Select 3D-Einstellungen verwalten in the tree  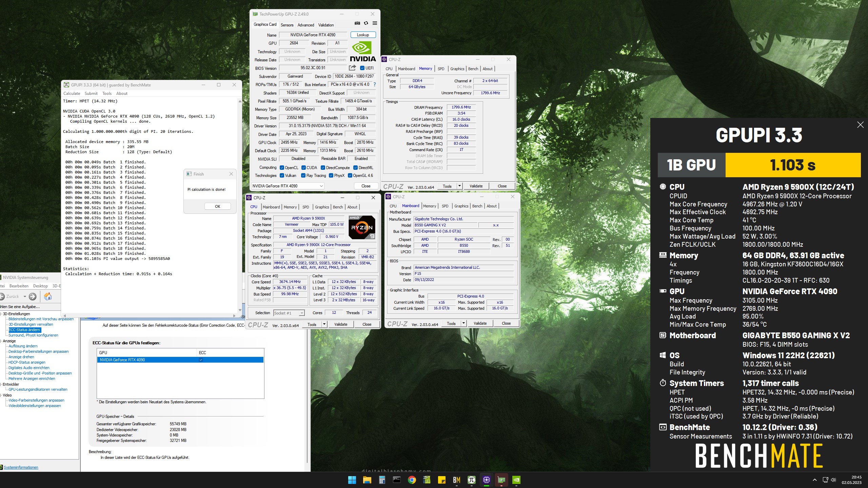(31, 324)
